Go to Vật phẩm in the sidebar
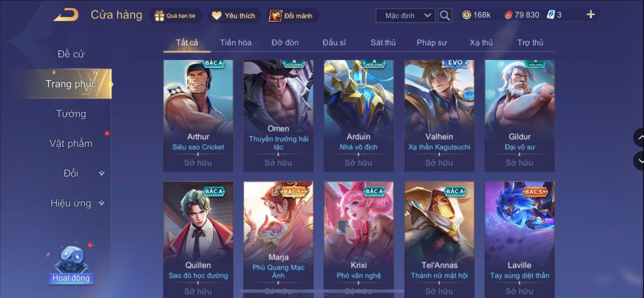This screenshot has height=298, width=644. tap(71, 144)
